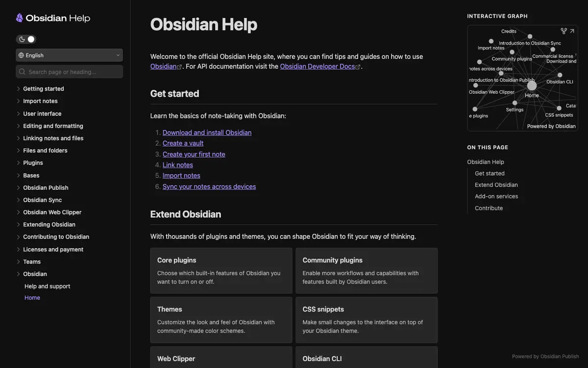The width and height of the screenshot is (588, 368).
Task: Click Powered by Obsidian Publish footer link
Action: [545, 357]
